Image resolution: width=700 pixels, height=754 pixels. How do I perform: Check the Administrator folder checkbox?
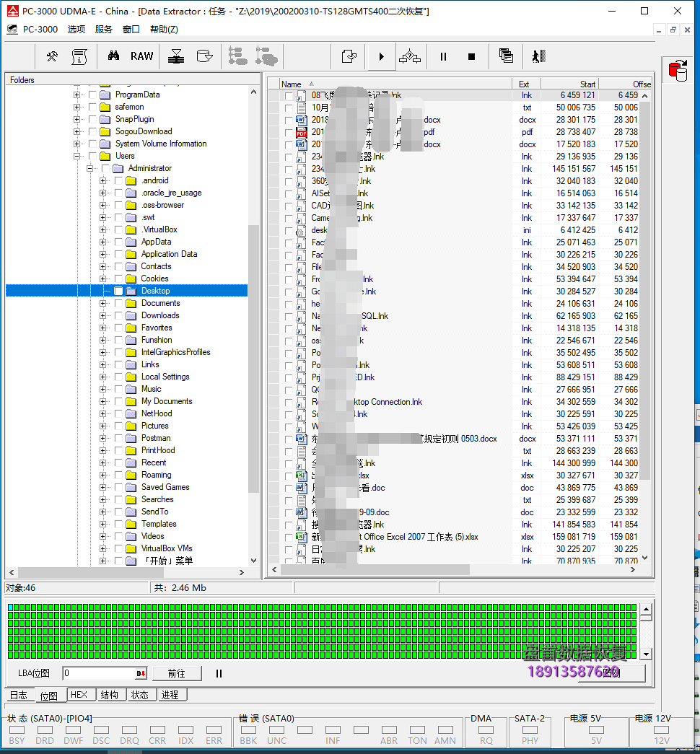pyautogui.click(x=105, y=168)
